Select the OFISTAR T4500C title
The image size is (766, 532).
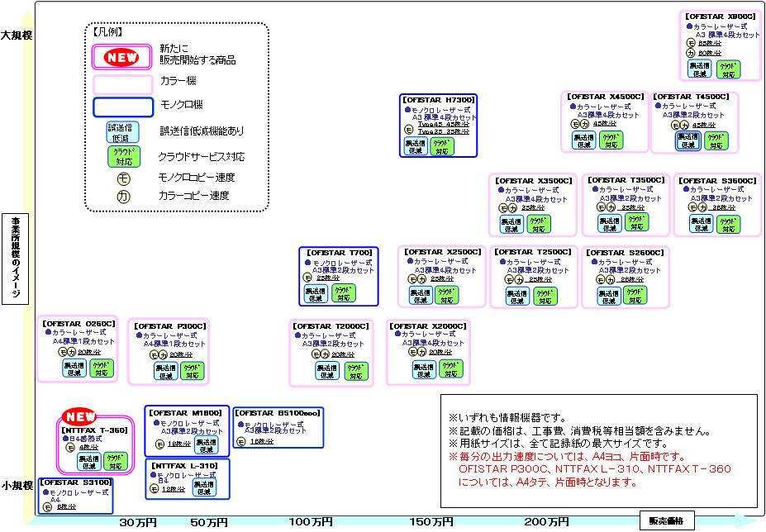point(691,97)
